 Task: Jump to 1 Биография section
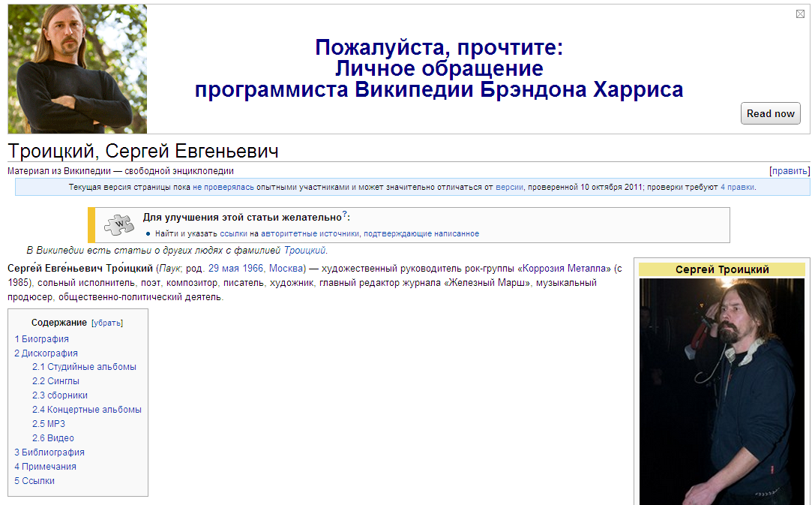41,339
